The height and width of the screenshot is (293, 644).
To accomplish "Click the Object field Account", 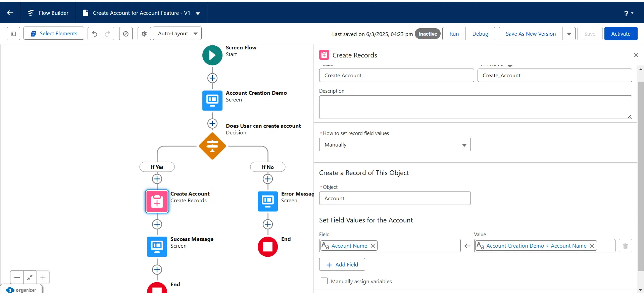I will [395, 198].
